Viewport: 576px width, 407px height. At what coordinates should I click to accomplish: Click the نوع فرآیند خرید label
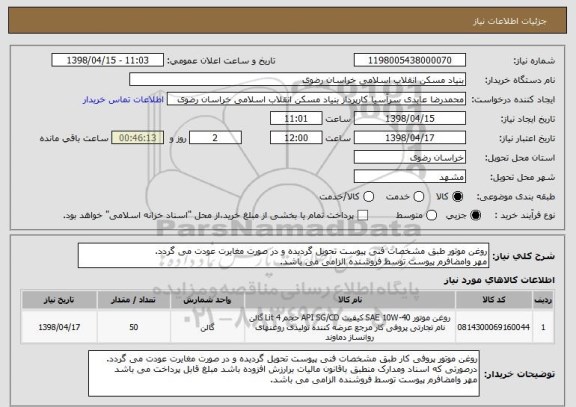point(525,216)
